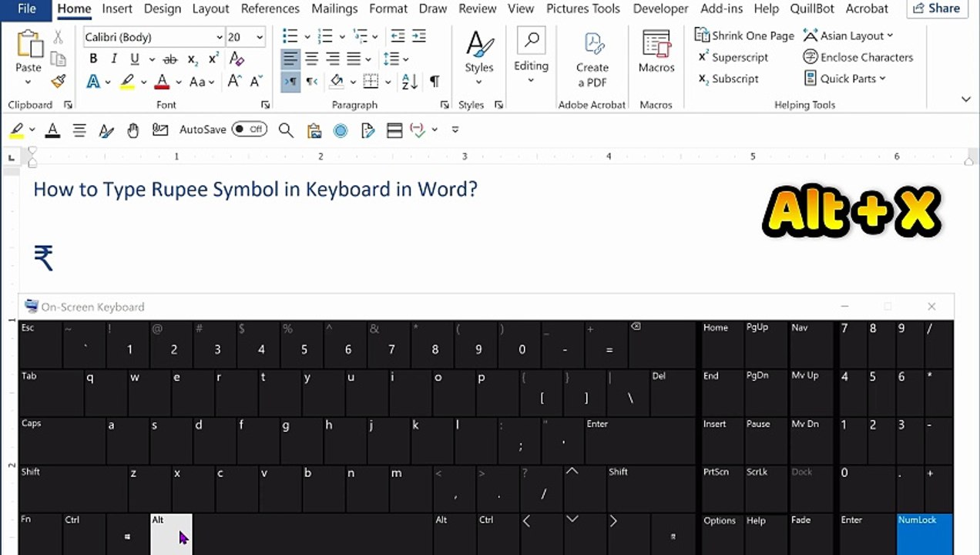Open the font size dropdown showing 20
This screenshot has height=555, width=980.
[260, 37]
